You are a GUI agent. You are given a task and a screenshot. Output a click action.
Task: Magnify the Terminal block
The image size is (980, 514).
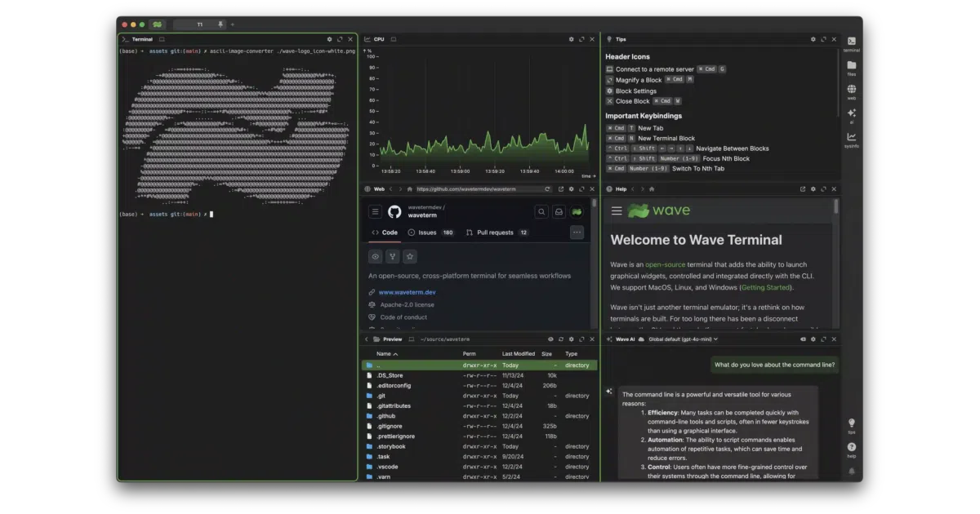(x=340, y=39)
